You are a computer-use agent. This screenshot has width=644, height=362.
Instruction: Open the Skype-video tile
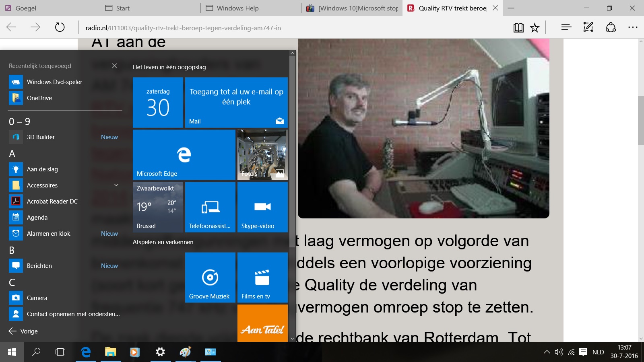click(262, 207)
